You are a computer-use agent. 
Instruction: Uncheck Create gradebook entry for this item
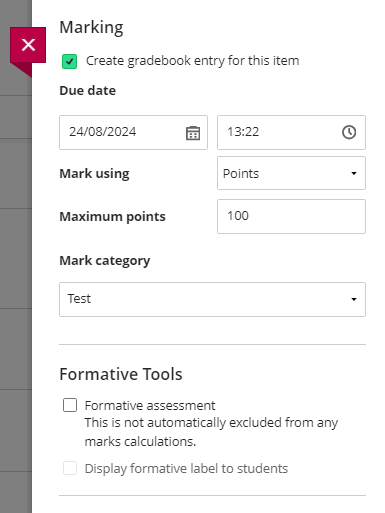click(69, 61)
